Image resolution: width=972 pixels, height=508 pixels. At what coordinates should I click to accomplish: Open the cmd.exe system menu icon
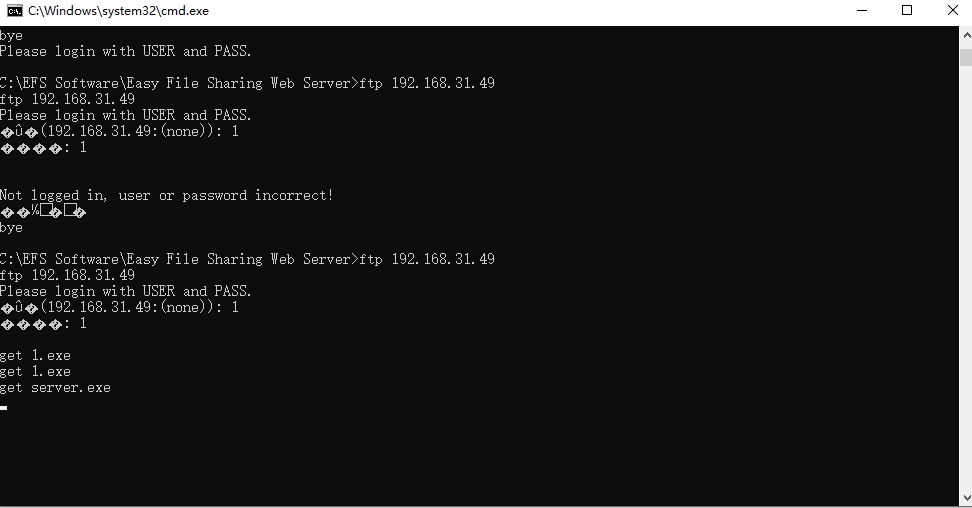[14, 11]
